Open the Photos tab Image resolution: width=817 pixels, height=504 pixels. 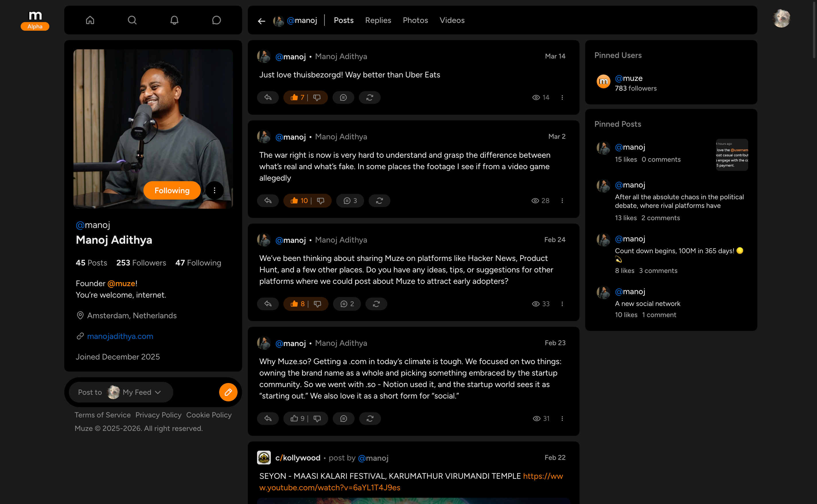[415, 20]
